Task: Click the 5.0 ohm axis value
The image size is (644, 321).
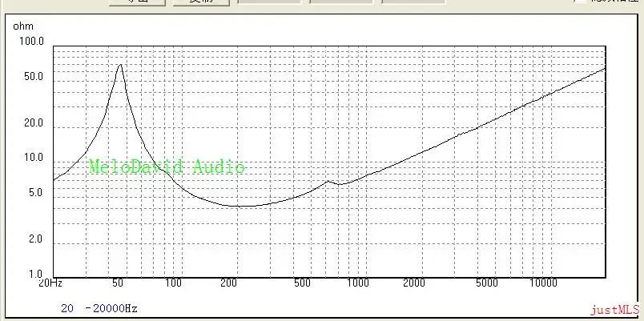Action: [36, 192]
